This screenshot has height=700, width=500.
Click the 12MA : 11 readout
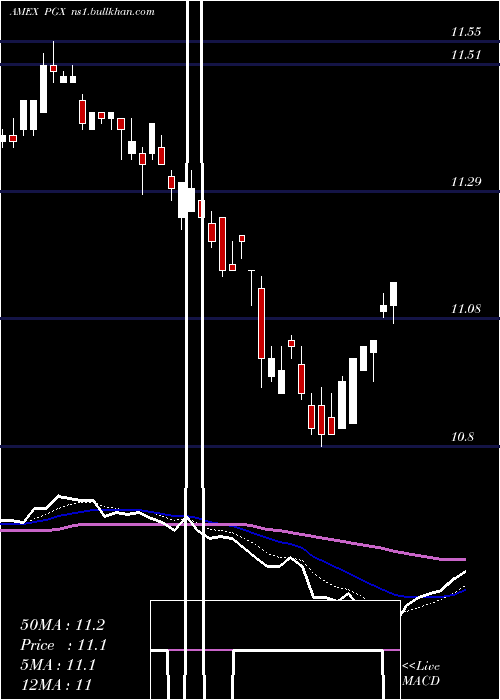56,685
